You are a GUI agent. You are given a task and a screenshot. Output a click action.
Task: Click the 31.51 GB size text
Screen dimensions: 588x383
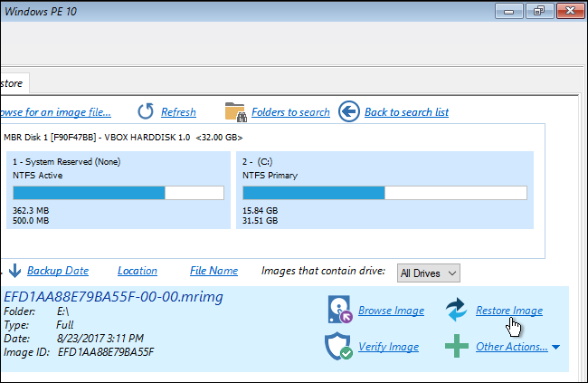point(260,221)
